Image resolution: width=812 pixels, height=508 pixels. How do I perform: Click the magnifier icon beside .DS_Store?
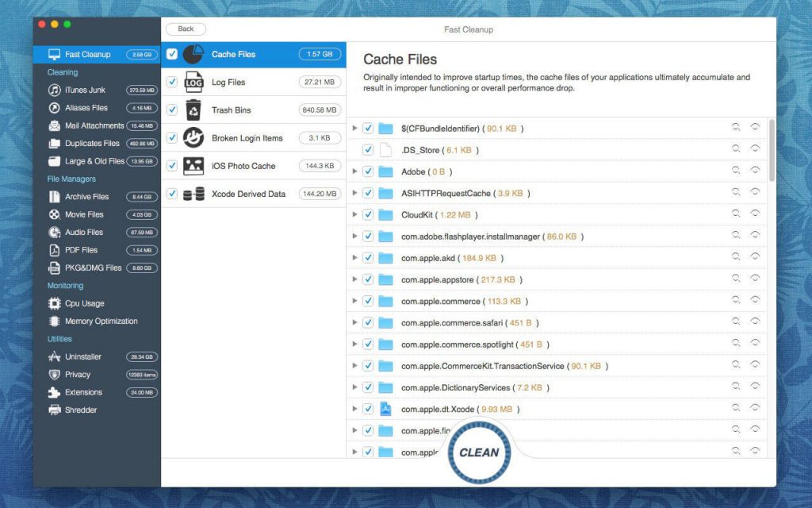(x=735, y=149)
